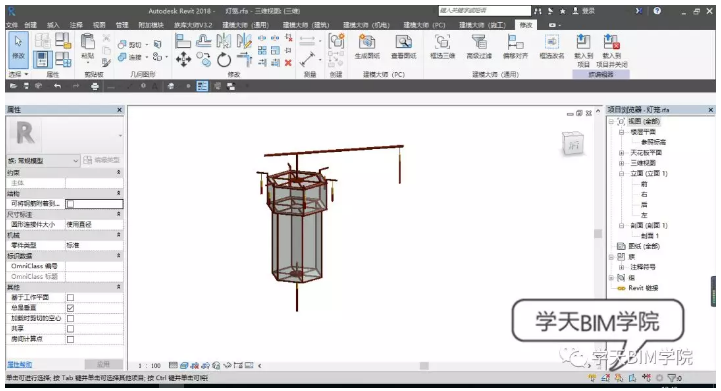Uncheck the 总是垂直 checkbox
721x391 pixels.
click(70, 308)
